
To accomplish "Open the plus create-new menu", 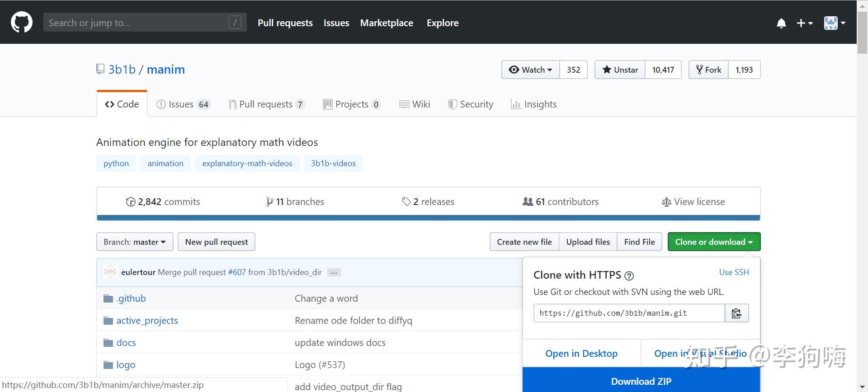I will click(x=804, y=23).
